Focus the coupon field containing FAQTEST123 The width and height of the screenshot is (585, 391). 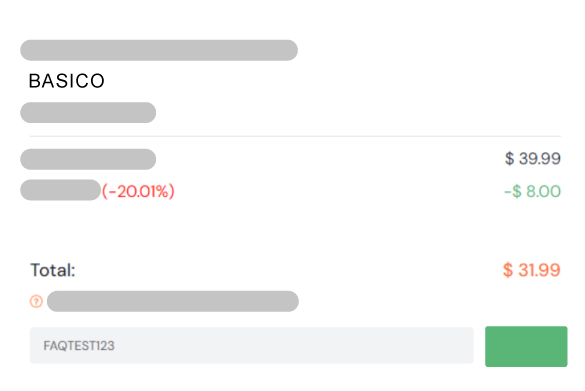[x=251, y=345]
